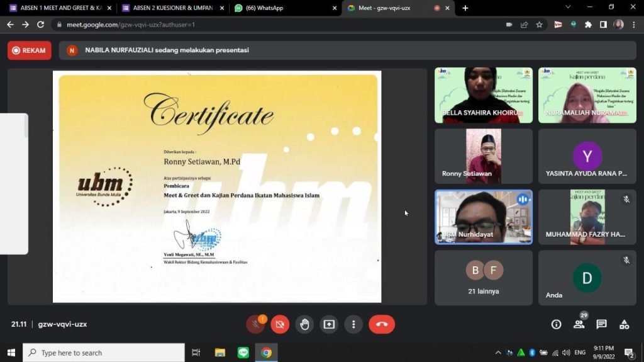Unmute the microphone button in Meet

[255, 324]
